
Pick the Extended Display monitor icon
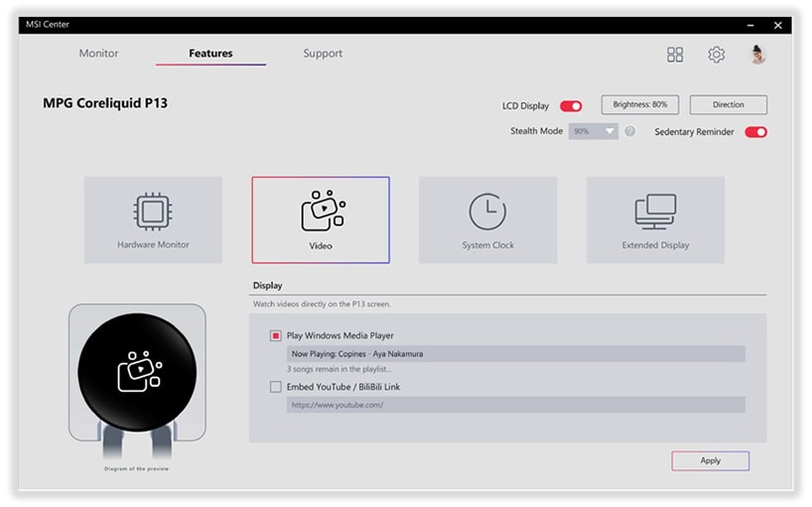[x=655, y=210]
